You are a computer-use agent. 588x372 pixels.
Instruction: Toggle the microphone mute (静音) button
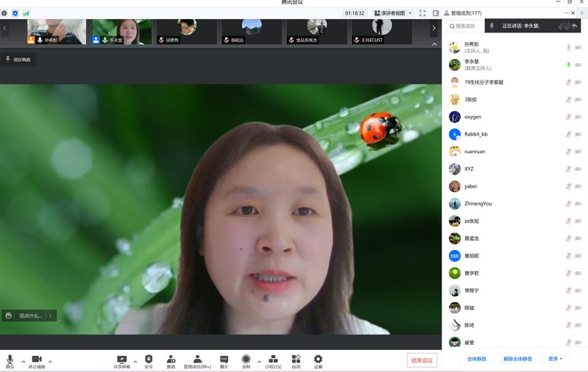coord(10,360)
